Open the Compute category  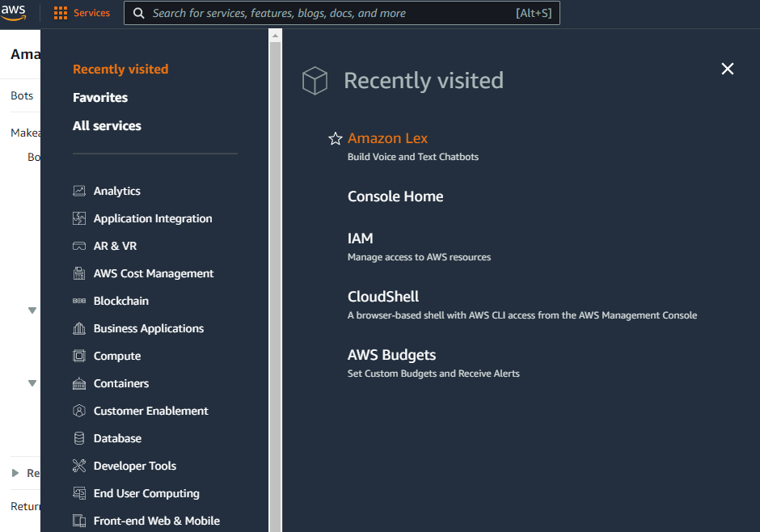116,356
